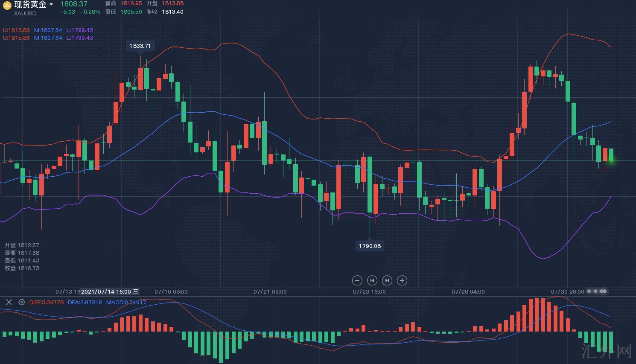636x364 pixels.
Task: Click the menu icon beside 2021/07/14 16:00
Action: click(136, 292)
